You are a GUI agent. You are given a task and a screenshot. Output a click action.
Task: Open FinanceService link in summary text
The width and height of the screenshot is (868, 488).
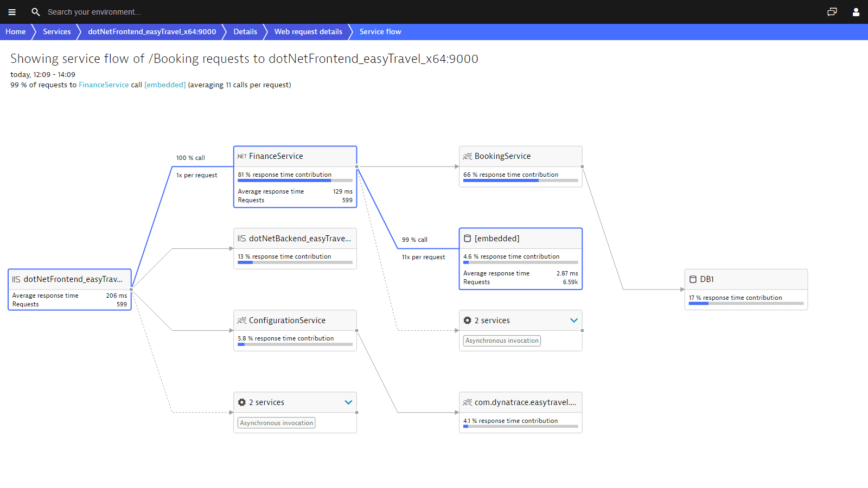(104, 85)
